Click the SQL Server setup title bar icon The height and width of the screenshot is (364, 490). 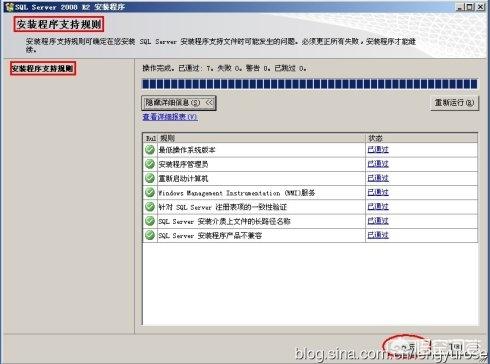tap(9, 7)
